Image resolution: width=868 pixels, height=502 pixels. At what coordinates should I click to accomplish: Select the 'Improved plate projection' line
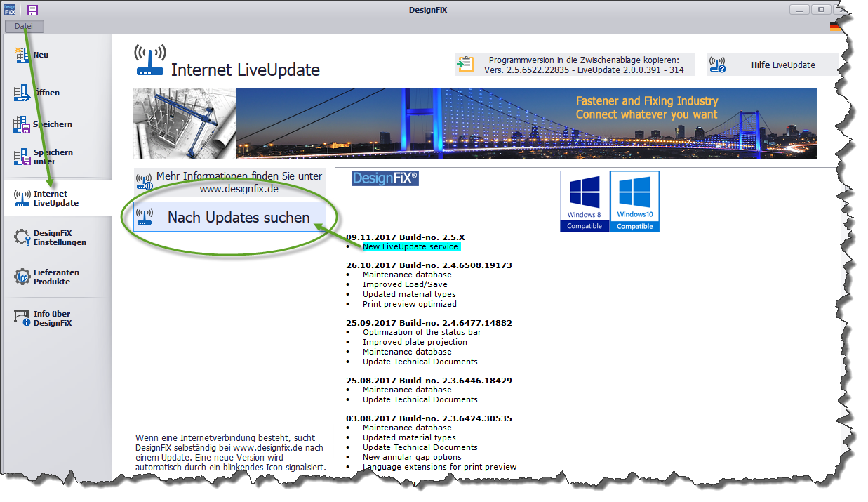click(415, 342)
